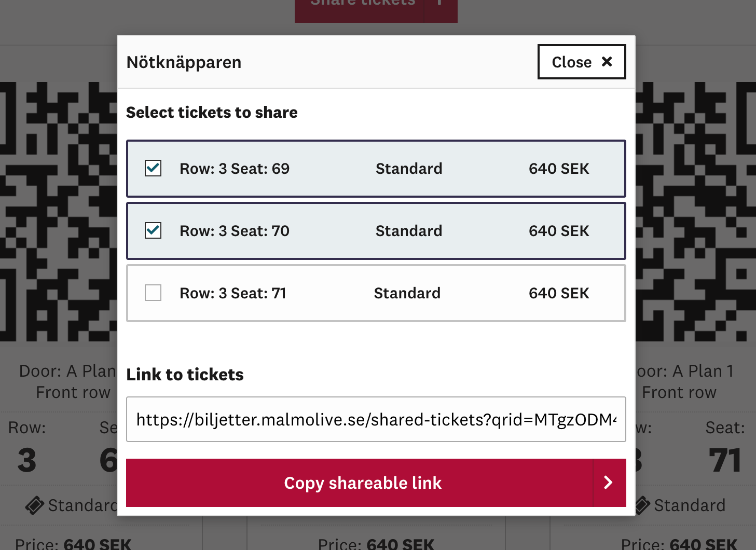Click Standard in the Seat 69 row

click(409, 169)
